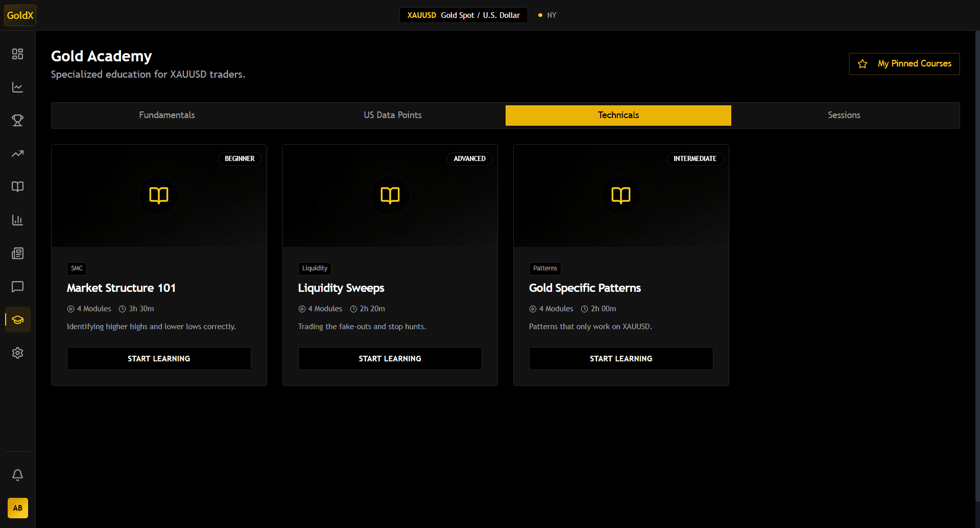This screenshot has width=980, height=528.
Task: Click the notifications bell icon
Action: point(17,475)
